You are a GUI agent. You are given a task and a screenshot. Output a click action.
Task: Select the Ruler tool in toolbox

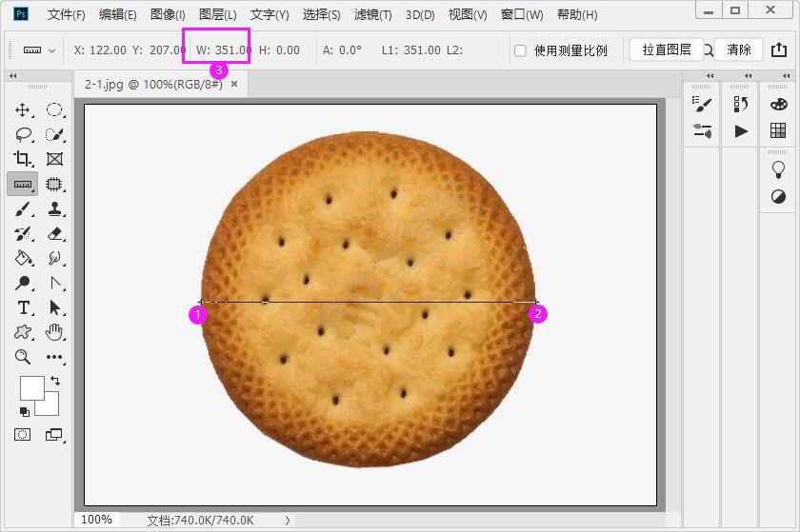pos(23,184)
